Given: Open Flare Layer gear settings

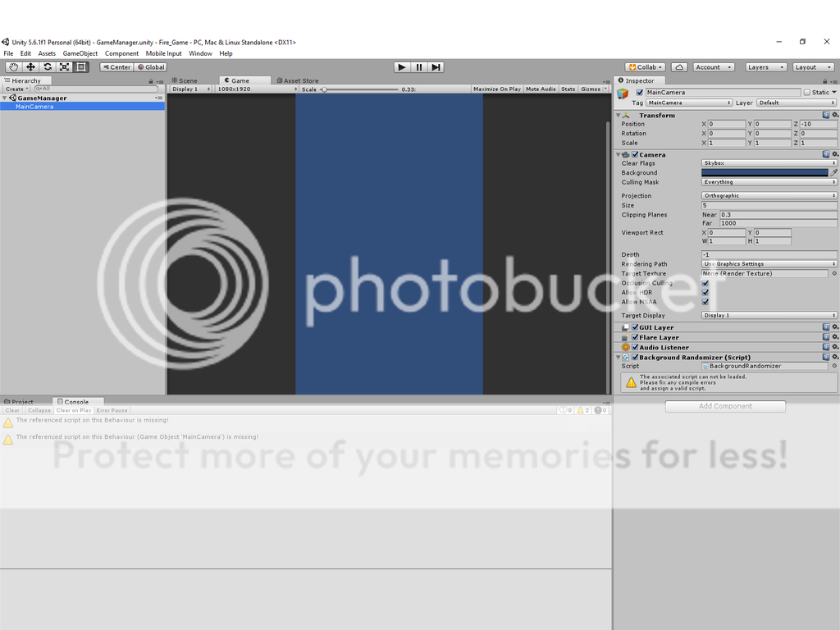Looking at the screenshot, I should 834,337.
